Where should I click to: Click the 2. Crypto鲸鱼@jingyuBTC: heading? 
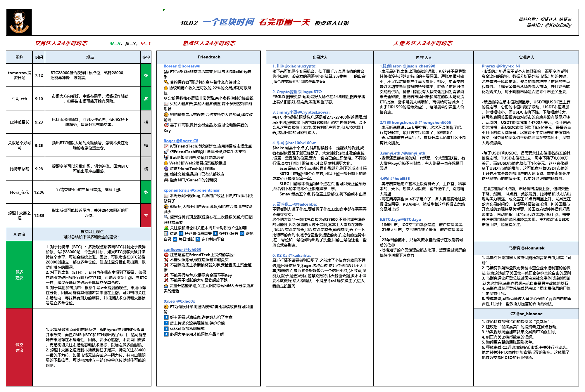click(x=297, y=92)
